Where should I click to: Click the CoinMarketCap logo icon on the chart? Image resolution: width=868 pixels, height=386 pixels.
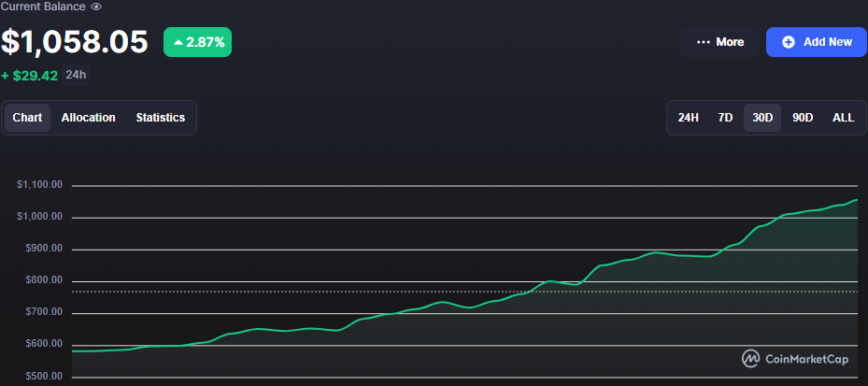(750, 358)
